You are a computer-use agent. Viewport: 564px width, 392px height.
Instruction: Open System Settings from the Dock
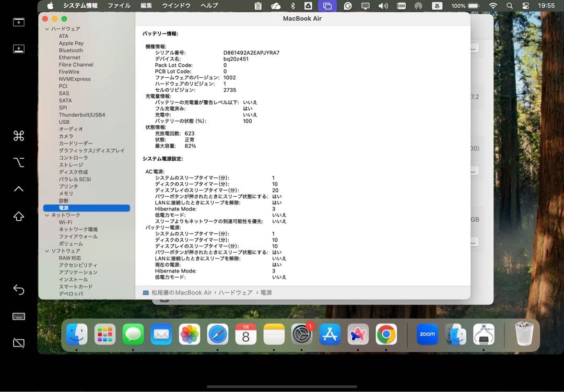point(302,335)
